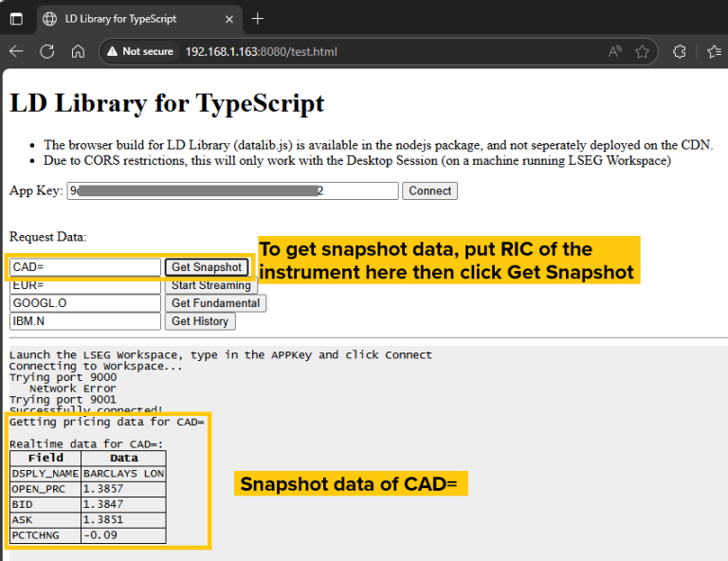728x561 pixels.
Task: Click the globe icon on the tab
Action: click(x=49, y=19)
